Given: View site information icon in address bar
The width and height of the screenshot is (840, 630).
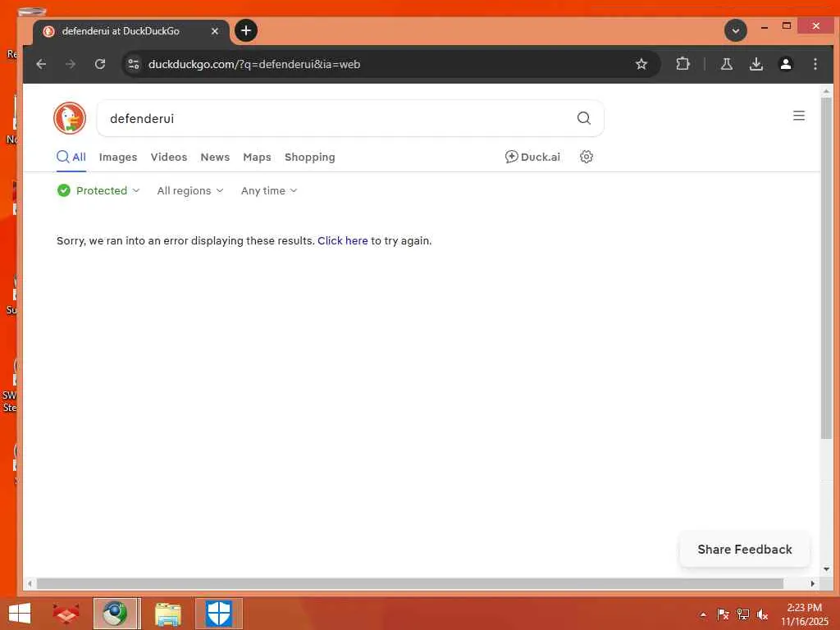Looking at the screenshot, I should pos(134,64).
